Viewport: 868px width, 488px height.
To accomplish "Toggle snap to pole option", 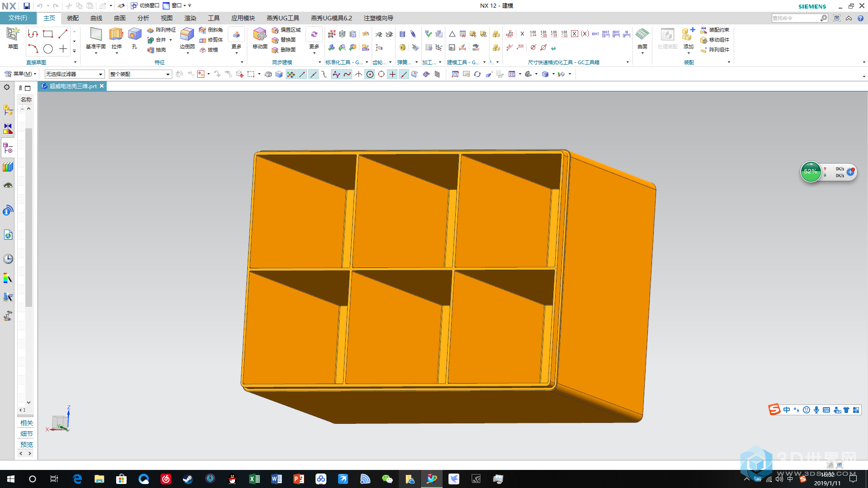I will pos(336,74).
